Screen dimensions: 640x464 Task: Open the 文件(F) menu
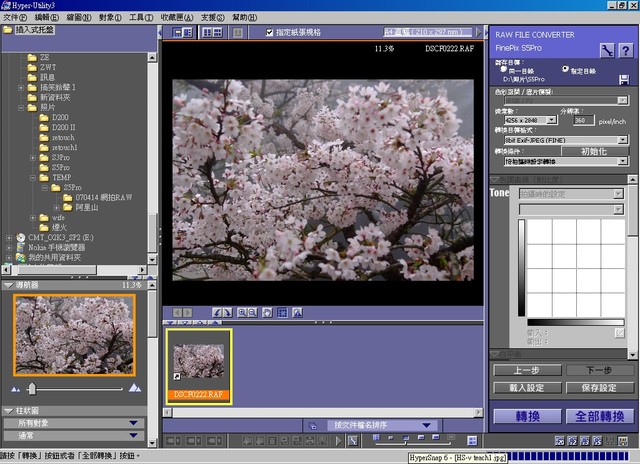[x=15, y=18]
